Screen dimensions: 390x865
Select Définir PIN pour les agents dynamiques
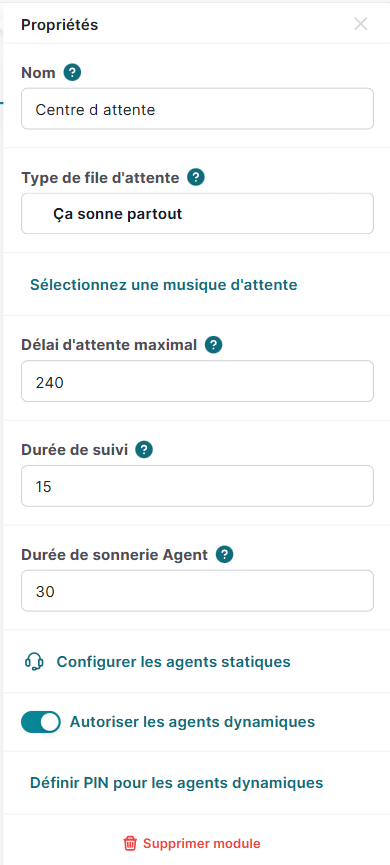[177, 783]
